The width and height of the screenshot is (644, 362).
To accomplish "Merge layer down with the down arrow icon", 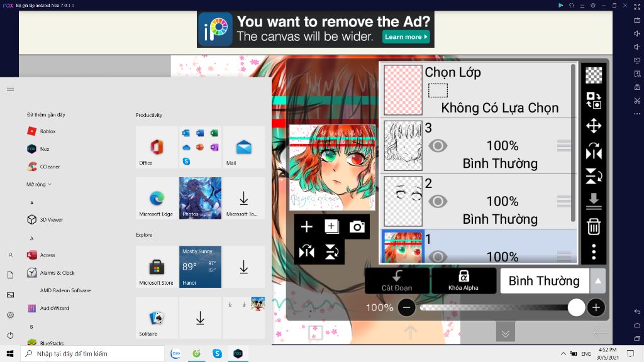I will tap(594, 201).
